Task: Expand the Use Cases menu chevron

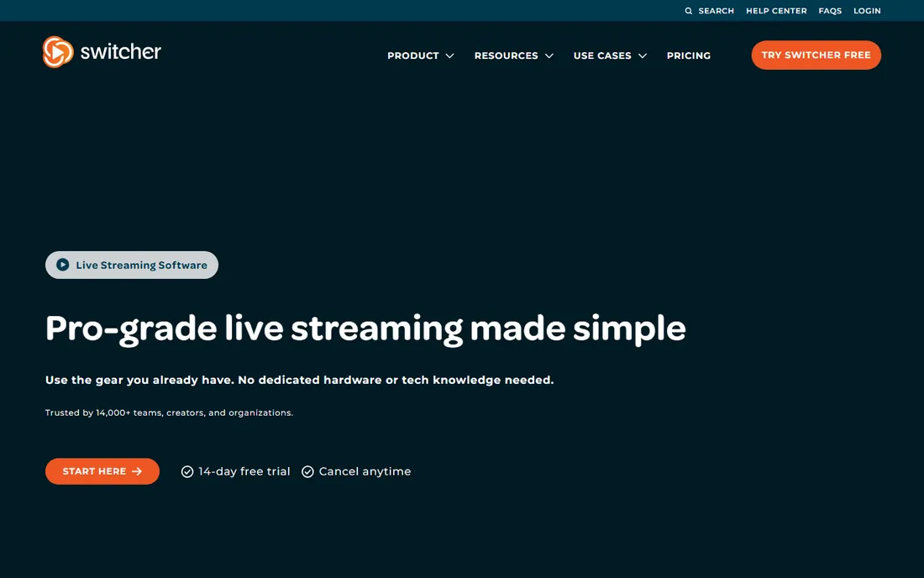Action: [643, 56]
